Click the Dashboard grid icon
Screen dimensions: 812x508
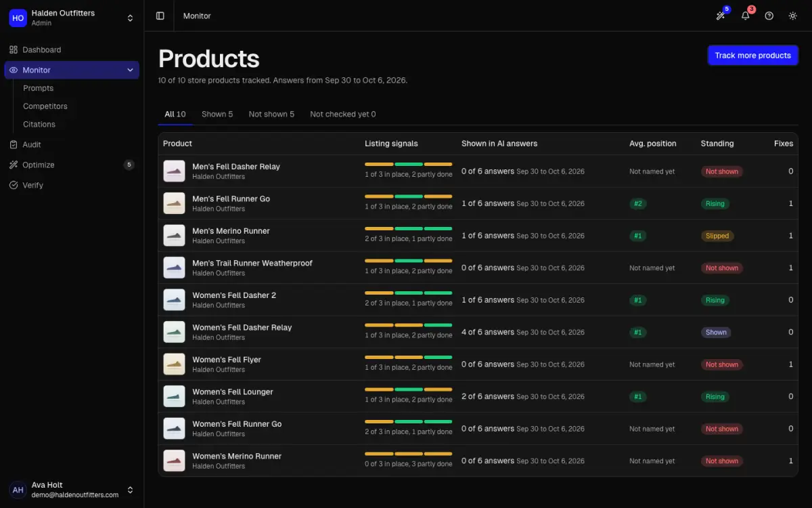14,49
